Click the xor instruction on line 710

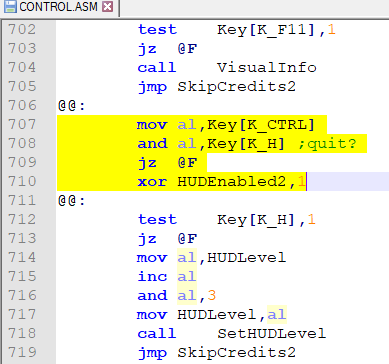click(x=152, y=182)
